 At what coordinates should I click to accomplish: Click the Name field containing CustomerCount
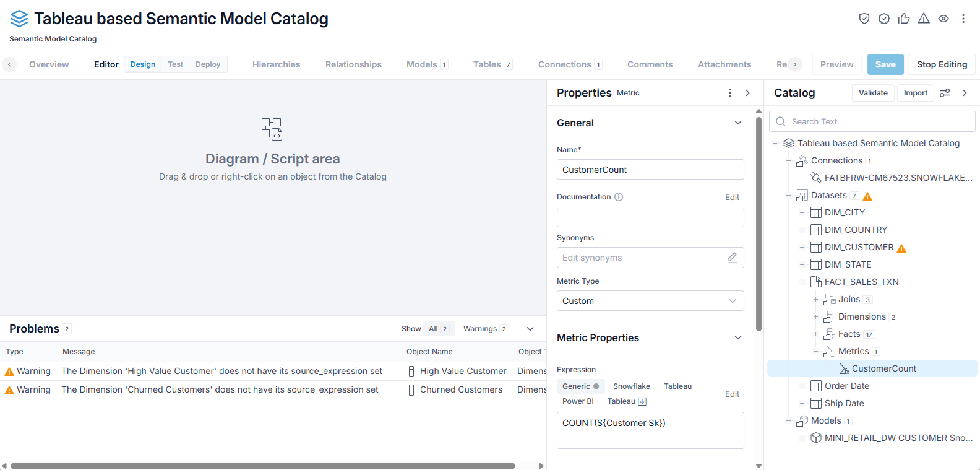(x=650, y=170)
